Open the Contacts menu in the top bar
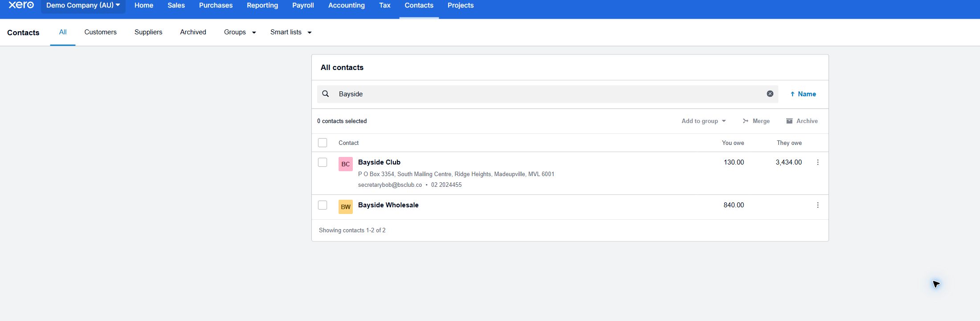Image resolution: width=980 pixels, height=321 pixels. click(419, 5)
